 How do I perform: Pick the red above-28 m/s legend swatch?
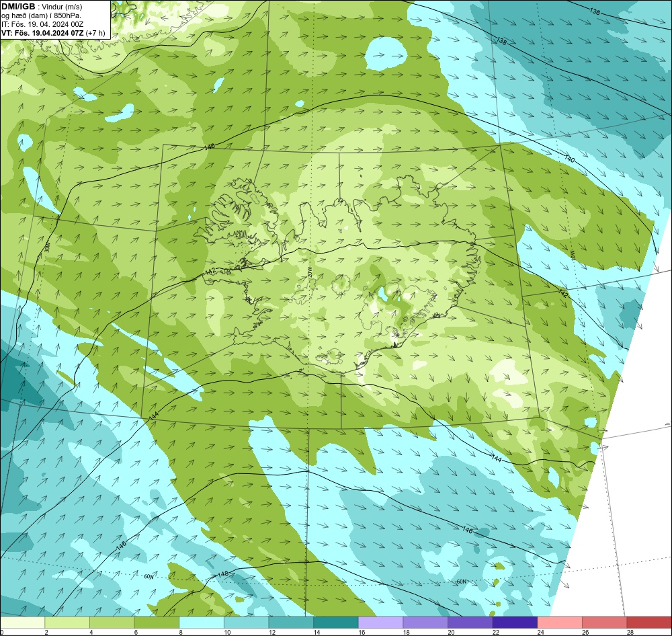649,623
